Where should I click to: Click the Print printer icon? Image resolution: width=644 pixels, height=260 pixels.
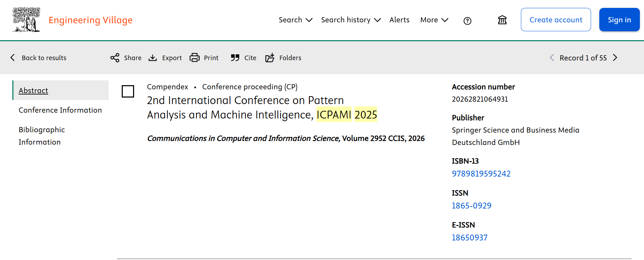point(195,58)
